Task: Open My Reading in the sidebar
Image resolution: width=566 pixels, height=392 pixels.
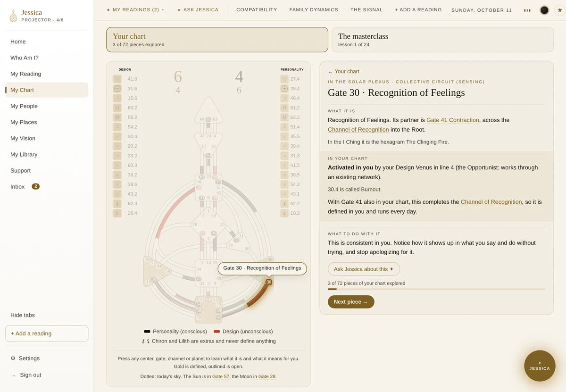Action: 47,74
